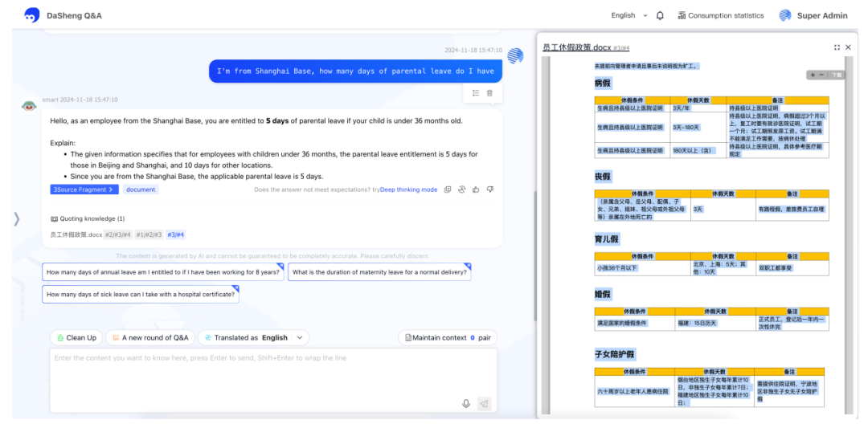Open the English language dropdown in header
Image resolution: width=868 pixels, height=432 pixels.
pyautogui.click(x=628, y=15)
